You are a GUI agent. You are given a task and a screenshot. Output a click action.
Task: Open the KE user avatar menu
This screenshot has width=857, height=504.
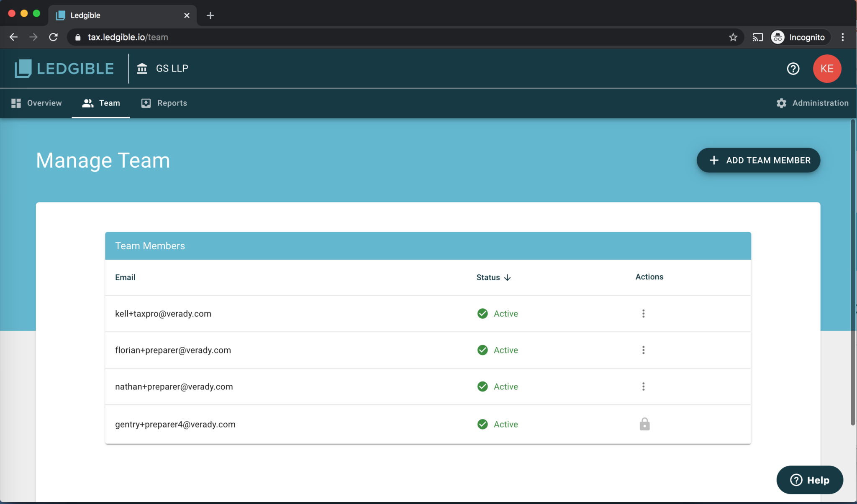826,69
